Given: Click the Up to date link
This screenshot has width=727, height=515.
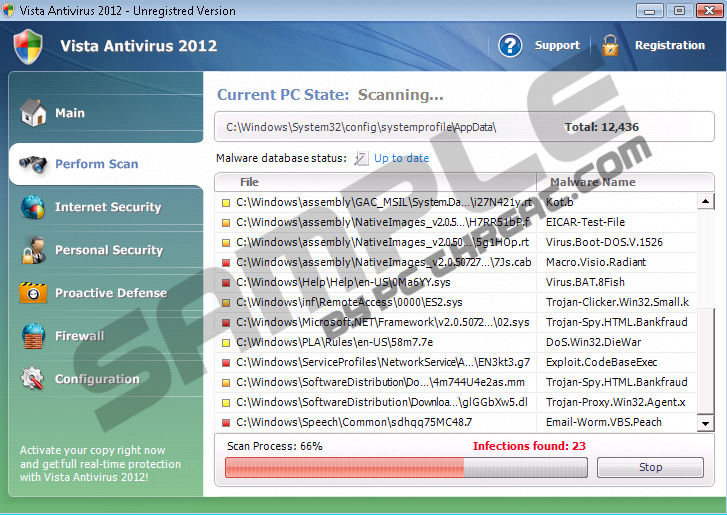Looking at the screenshot, I should (402, 158).
